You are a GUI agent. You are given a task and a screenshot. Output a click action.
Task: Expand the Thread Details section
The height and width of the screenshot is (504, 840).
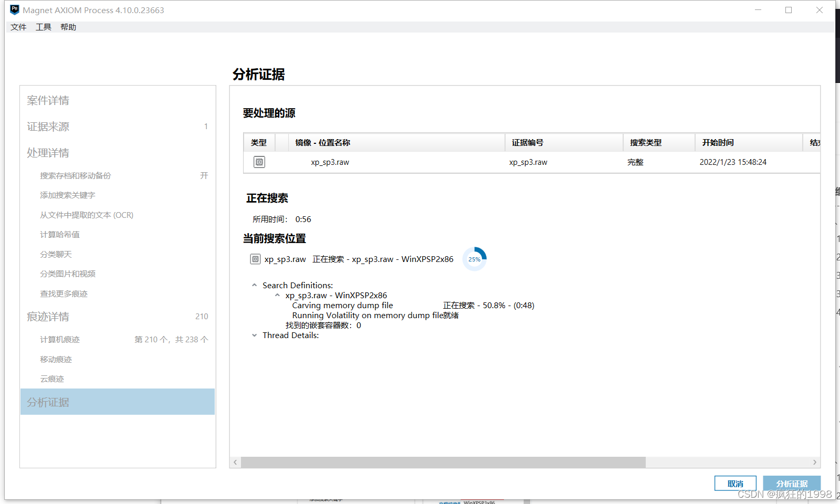pyautogui.click(x=255, y=335)
